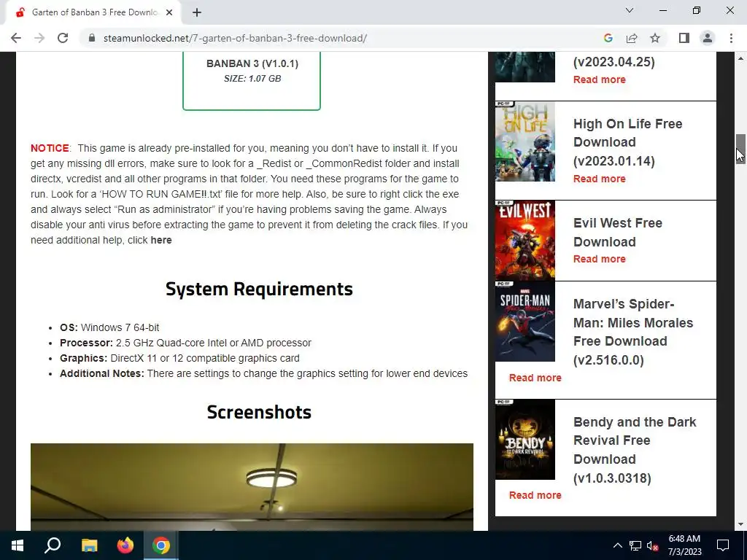Open the Evil West Free Download title
Image resolution: width=747 pixels, height=560 pixels.
pos(617,233)
